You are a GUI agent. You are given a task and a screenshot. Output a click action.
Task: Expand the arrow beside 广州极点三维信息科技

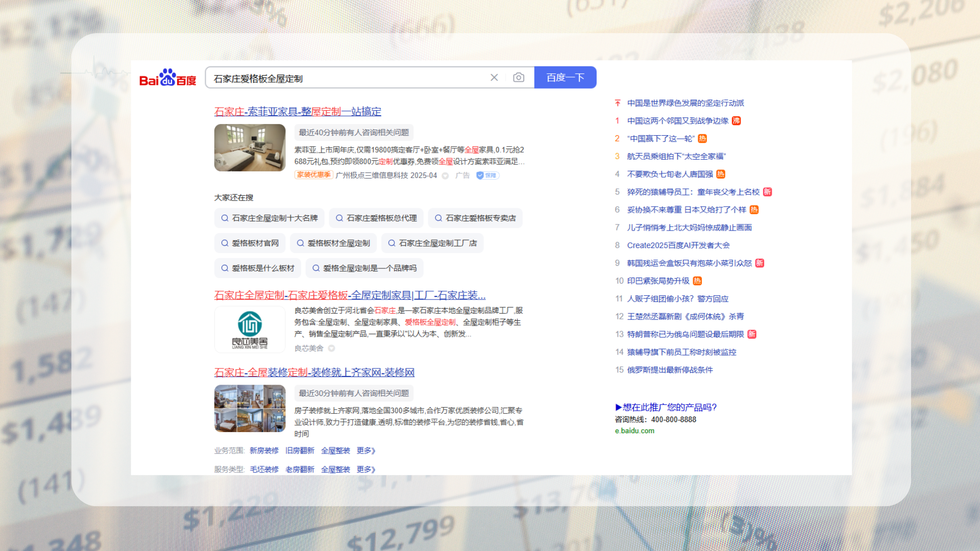click(x=445, y=176)
